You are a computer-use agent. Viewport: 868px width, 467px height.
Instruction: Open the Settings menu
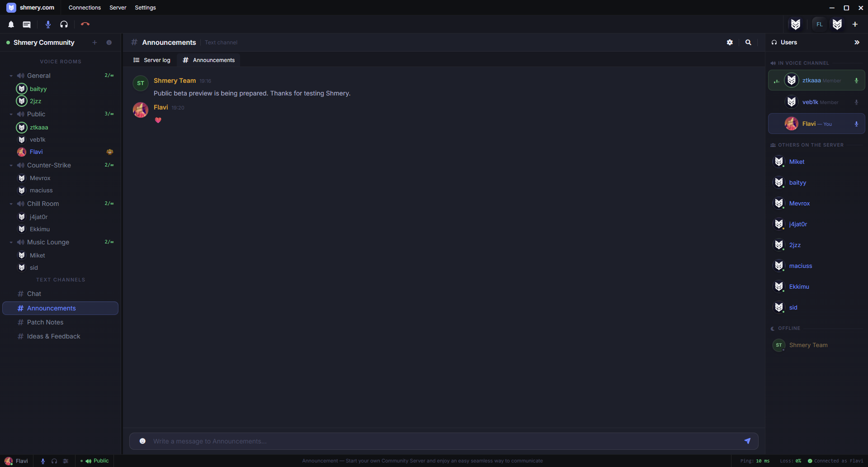pyautogui.click(x=145, y=8)
